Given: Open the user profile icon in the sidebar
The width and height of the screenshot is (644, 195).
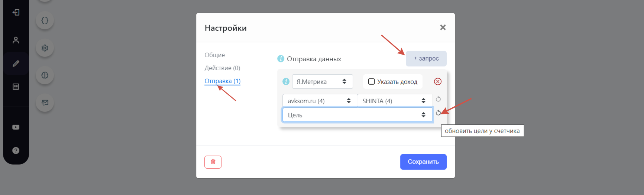Looking at the screenshot, I should point(16,40).
